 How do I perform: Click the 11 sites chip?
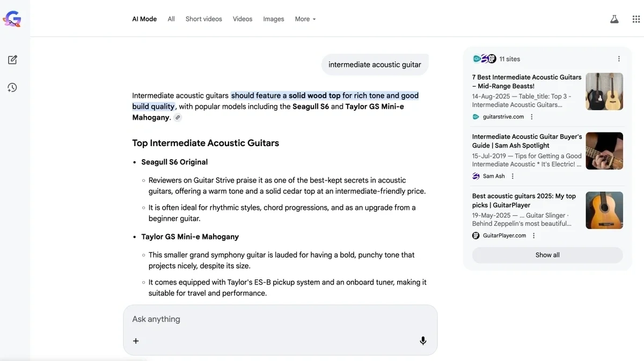pyautogui.click(x=510, y=59)
